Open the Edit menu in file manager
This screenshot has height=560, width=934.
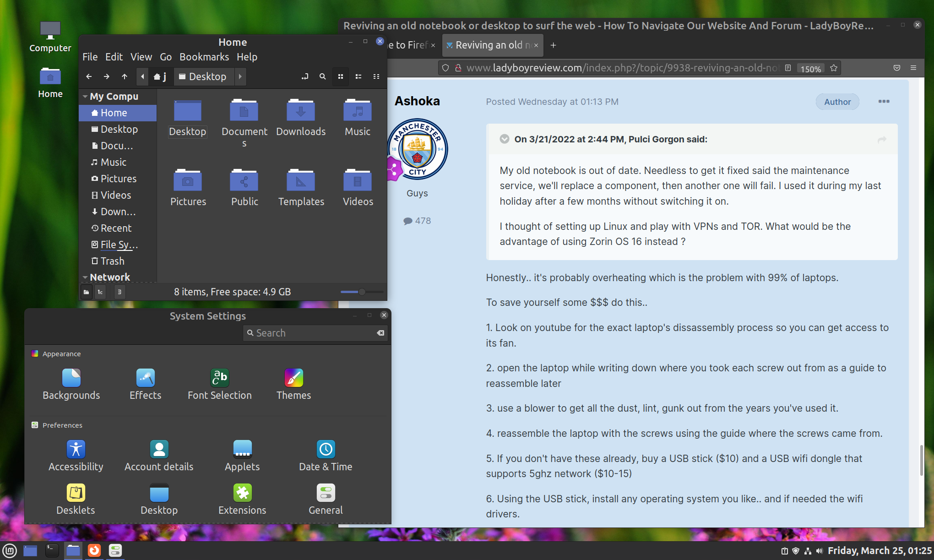point(114,57)
